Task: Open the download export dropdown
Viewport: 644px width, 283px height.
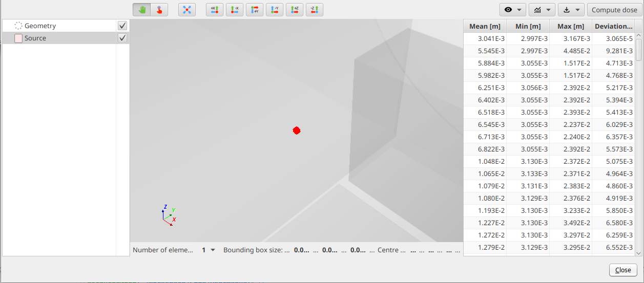Action: (571, 10)
